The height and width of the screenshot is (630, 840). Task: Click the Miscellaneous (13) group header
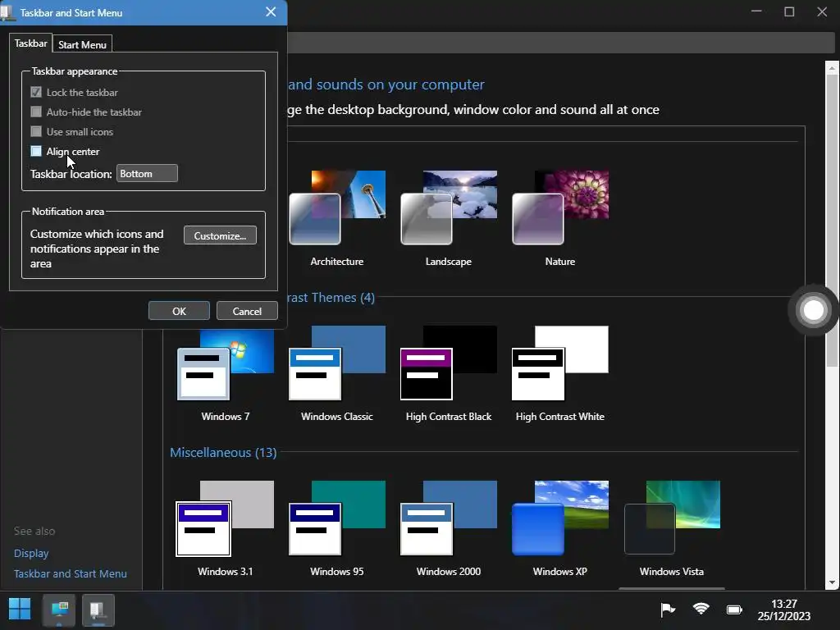click(x=223, y=452)
